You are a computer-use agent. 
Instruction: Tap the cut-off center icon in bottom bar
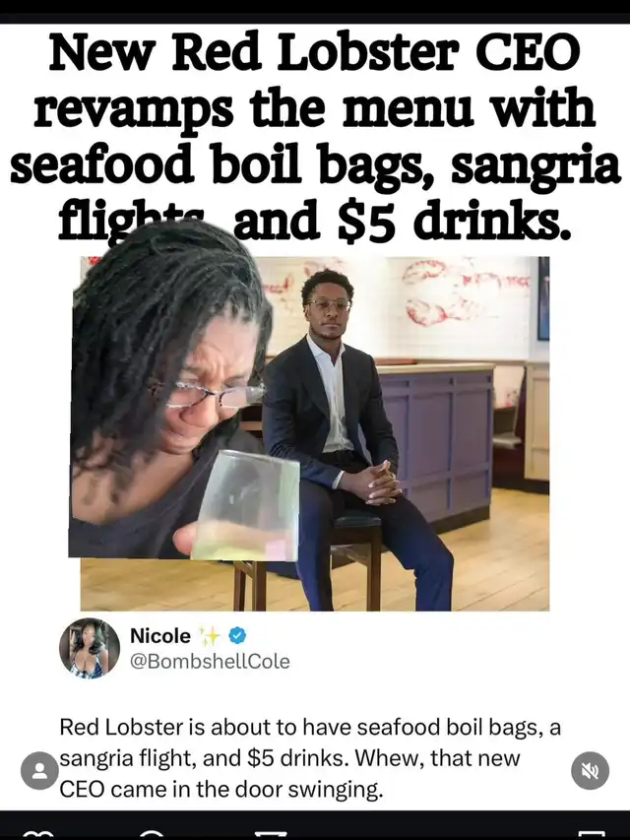[271, 835]
